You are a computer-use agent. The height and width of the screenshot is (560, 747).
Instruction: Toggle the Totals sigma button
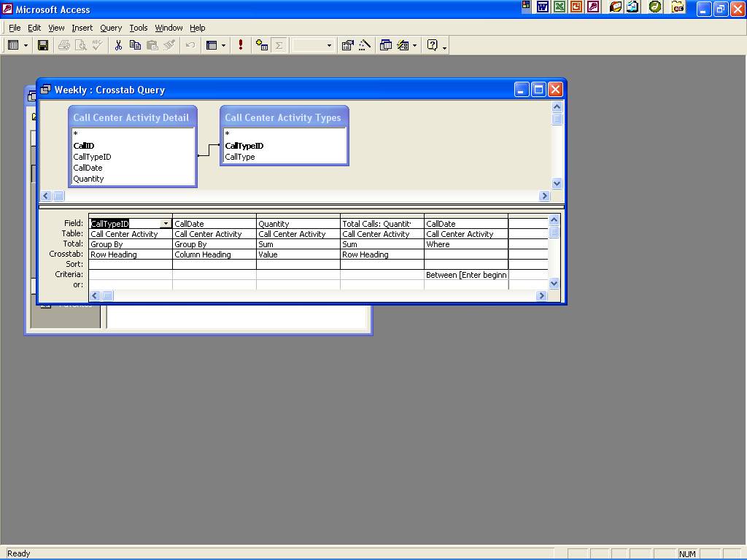(x=279, y=45)
